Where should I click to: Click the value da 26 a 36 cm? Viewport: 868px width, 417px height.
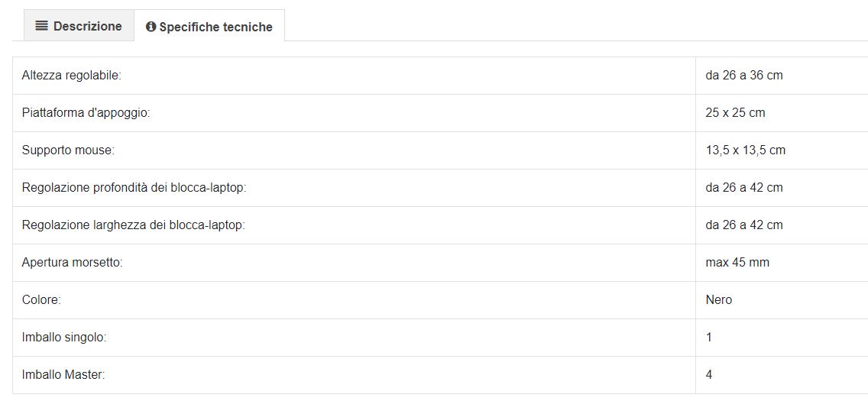point(744,75)
